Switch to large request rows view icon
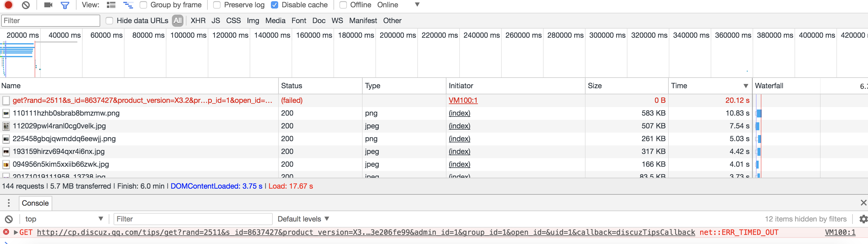 (x=111, y=5)
